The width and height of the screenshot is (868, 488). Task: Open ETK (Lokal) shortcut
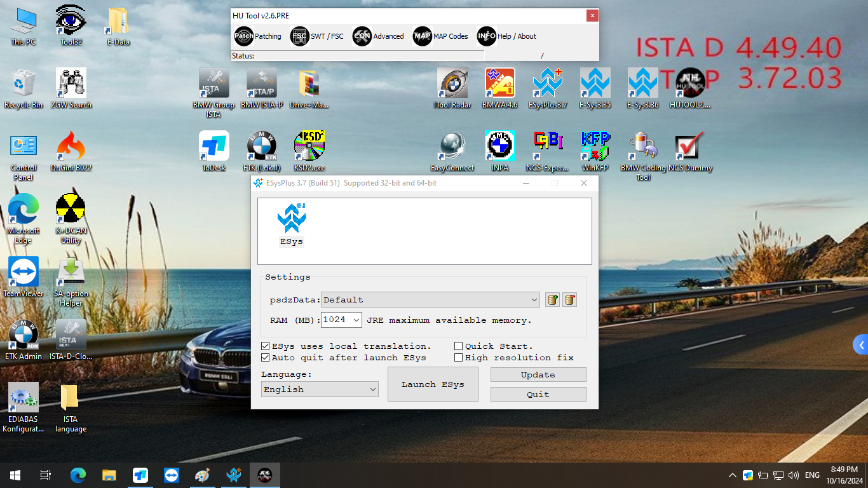click(262, 152)
